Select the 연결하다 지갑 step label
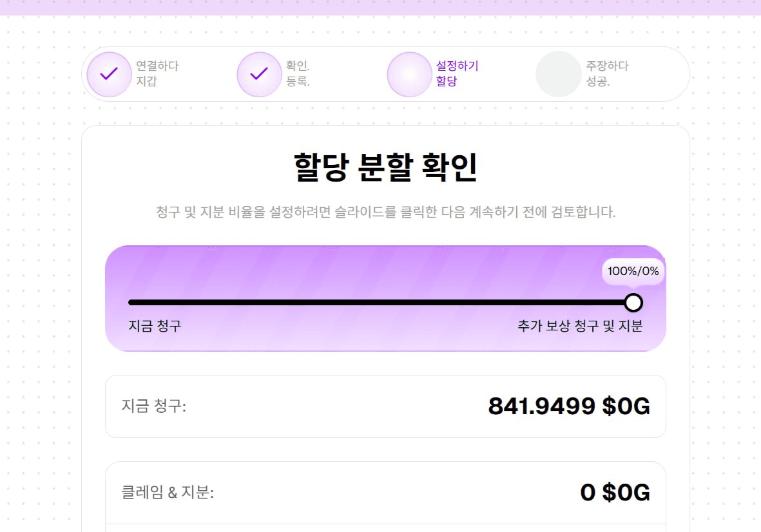761x532 pixels. tap(157, 73)
